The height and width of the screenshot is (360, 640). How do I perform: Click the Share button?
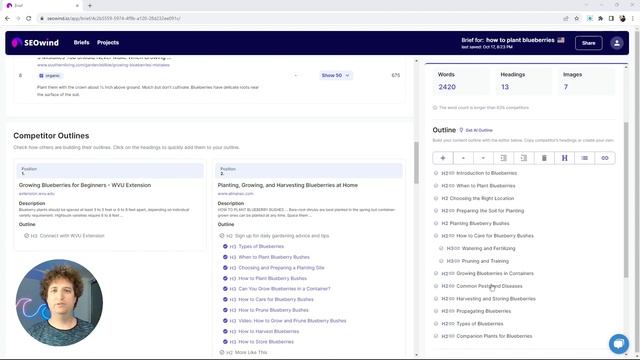point(589,43)
